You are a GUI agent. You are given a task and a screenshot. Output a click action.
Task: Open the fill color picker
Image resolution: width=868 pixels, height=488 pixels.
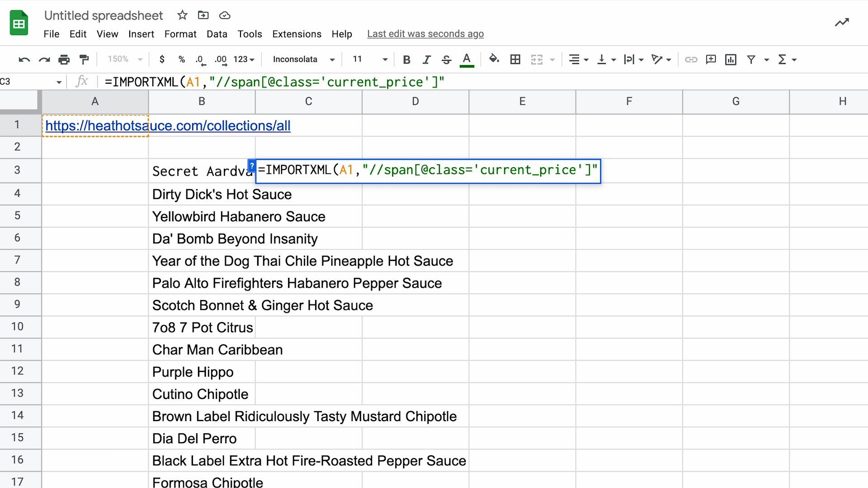point(494,59)
